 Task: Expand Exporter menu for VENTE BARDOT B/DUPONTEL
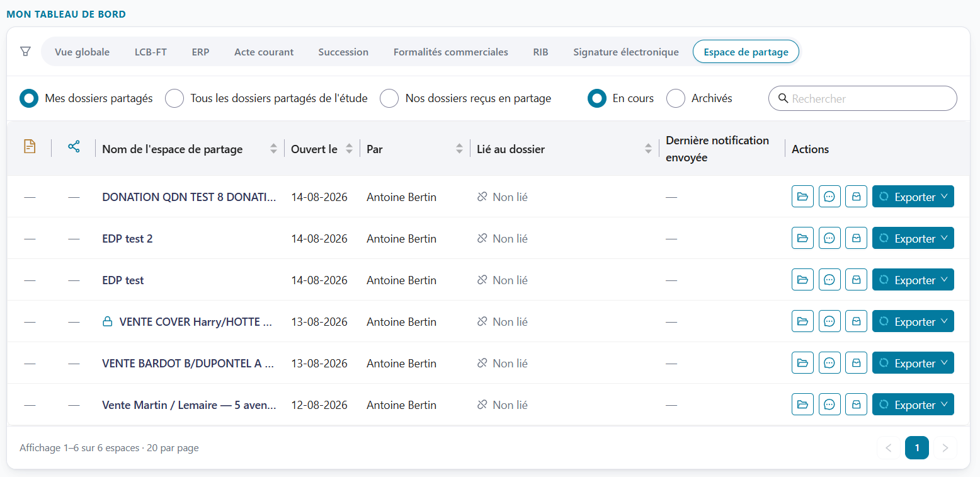point(913,363)
